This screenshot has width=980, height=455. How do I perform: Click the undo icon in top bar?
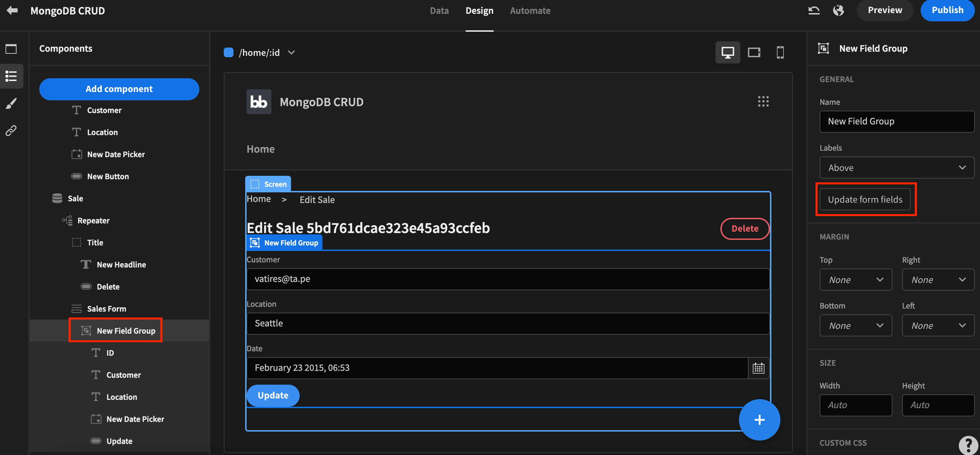(x=814, y=10)
